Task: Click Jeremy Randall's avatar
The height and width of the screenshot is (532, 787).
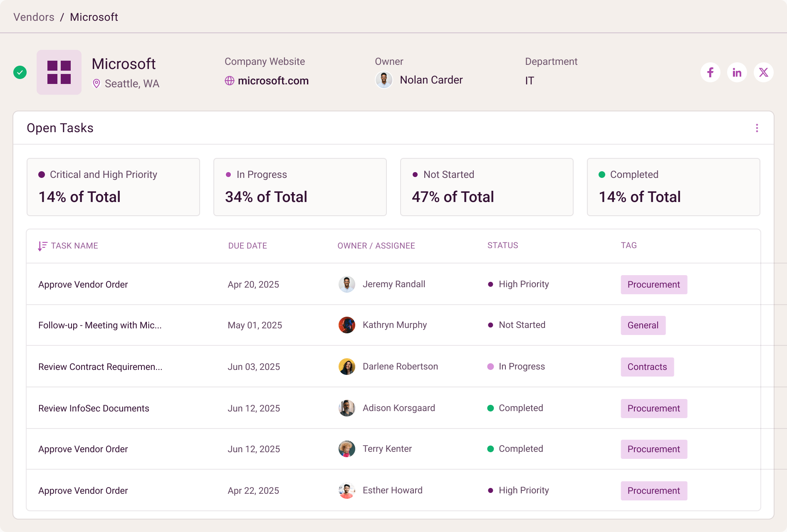Action: (x=347, y=284)
